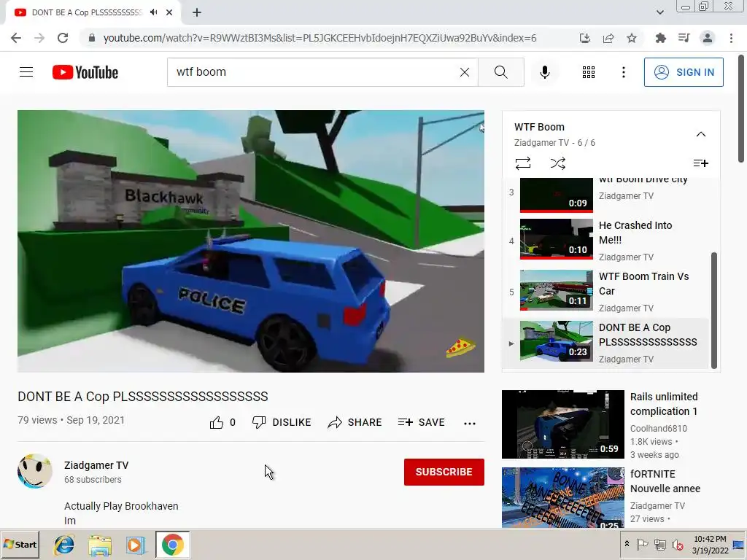Open the YouTube guide hamburger menu

point(26,72)
